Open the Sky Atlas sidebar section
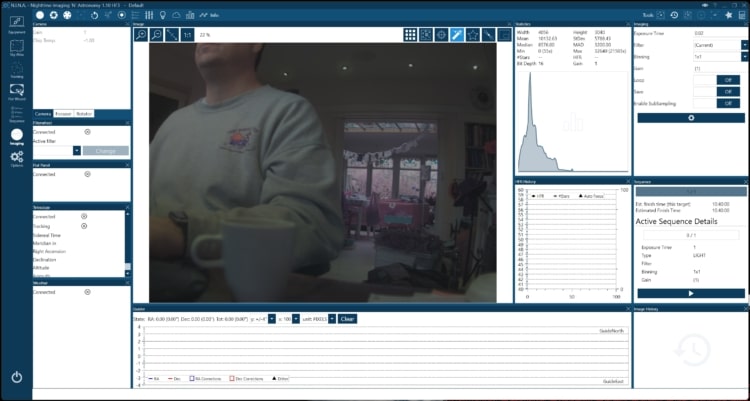The image size is (750, 401). point(17,48)
